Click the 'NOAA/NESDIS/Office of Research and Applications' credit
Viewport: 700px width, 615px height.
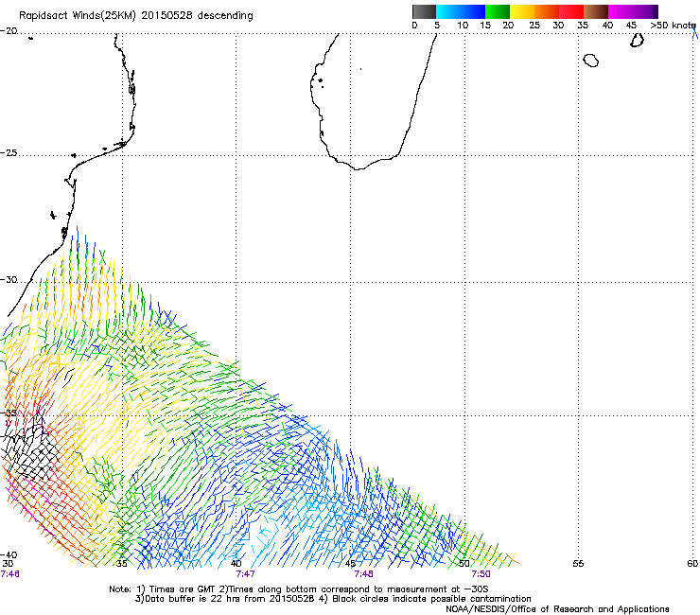557,609
